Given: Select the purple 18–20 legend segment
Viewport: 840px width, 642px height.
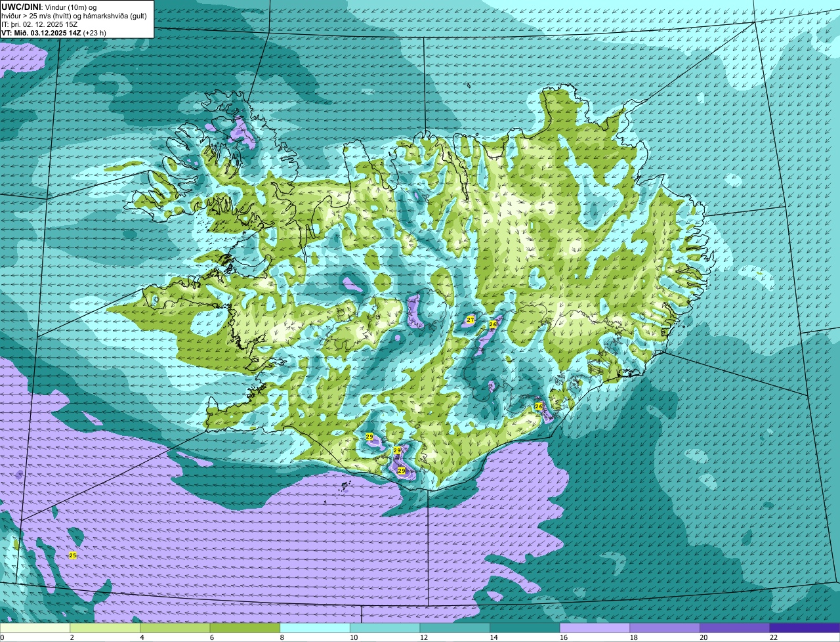Looking at the screenshot, I should pos(664,628).
